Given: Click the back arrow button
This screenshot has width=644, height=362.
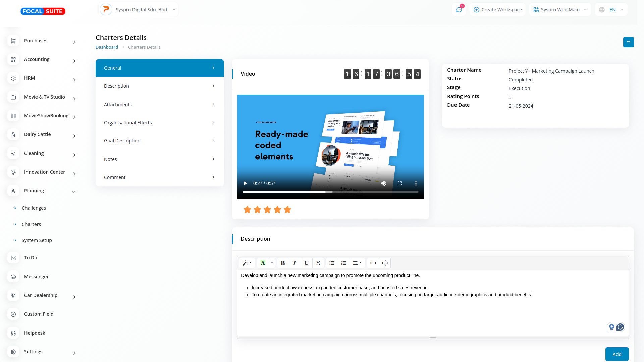Looking at the screenshot, I should pyautogui.click(x=628, y=42).
